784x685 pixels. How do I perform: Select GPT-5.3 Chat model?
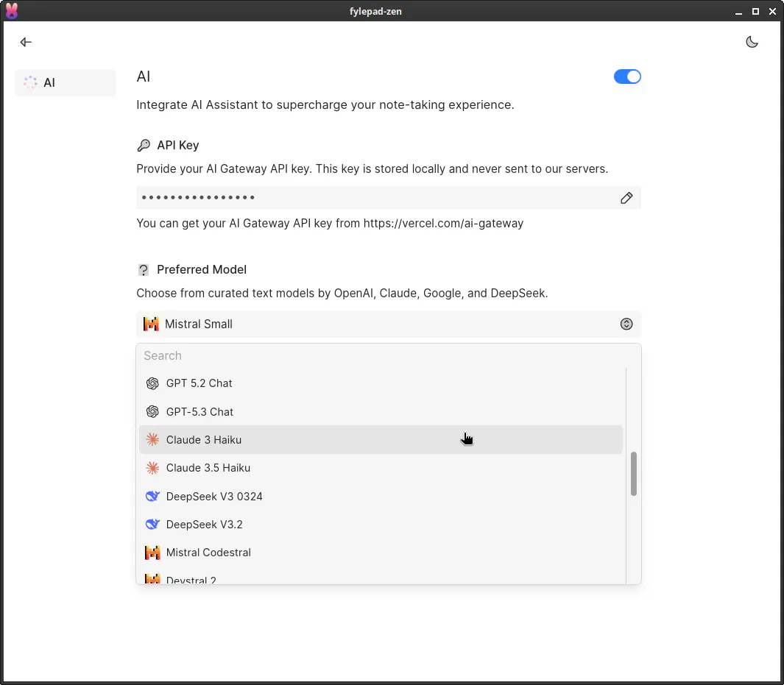[381, 412]
